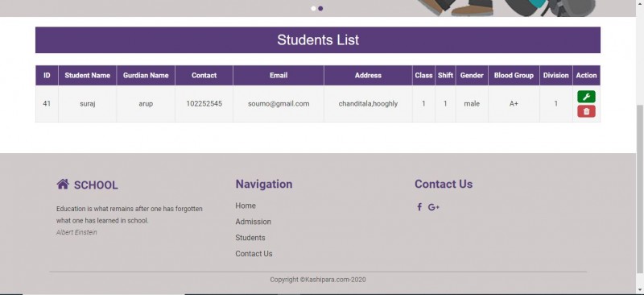Open the Google Plus icon in the footer
The image size is (644, 295).
[x=433, y=207]
